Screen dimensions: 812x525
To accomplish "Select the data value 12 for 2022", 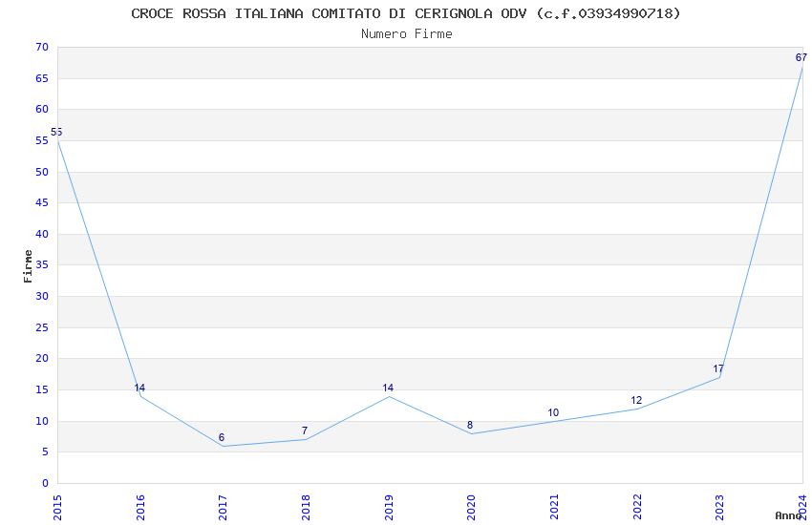I will [636, 400].
